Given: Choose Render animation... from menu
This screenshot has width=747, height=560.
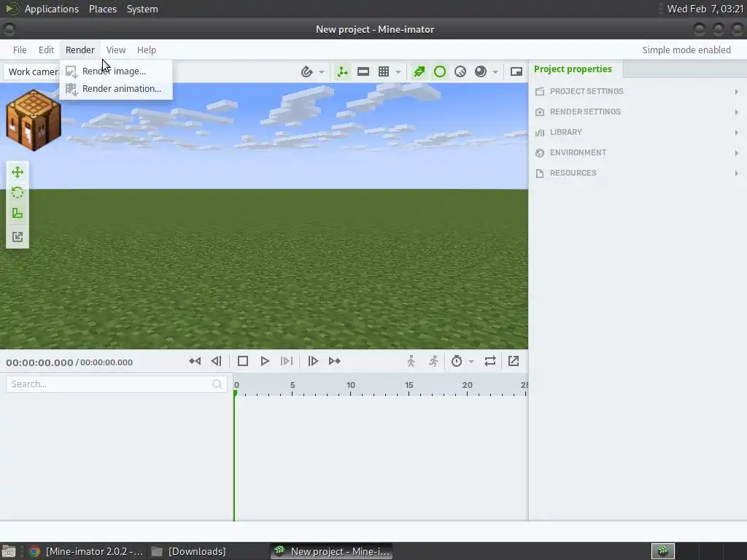Looking at the screenshot, I should click(x=116, y=88).
